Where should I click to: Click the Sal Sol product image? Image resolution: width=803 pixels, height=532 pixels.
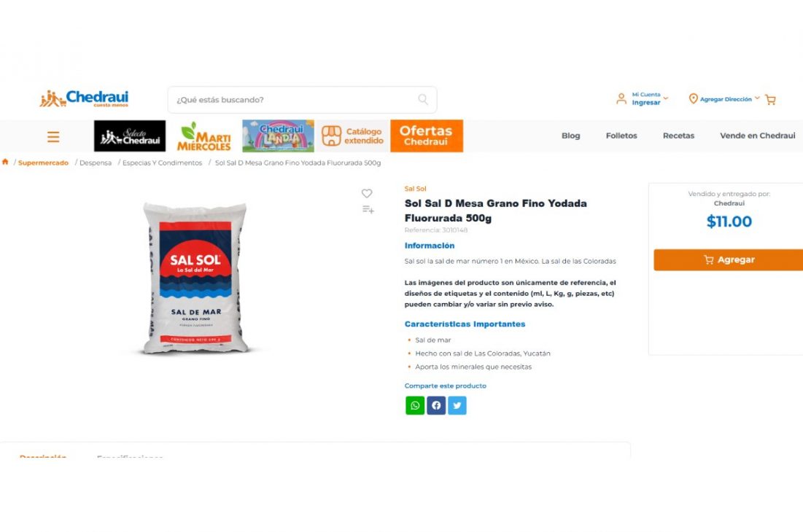[x=195, y=278]
